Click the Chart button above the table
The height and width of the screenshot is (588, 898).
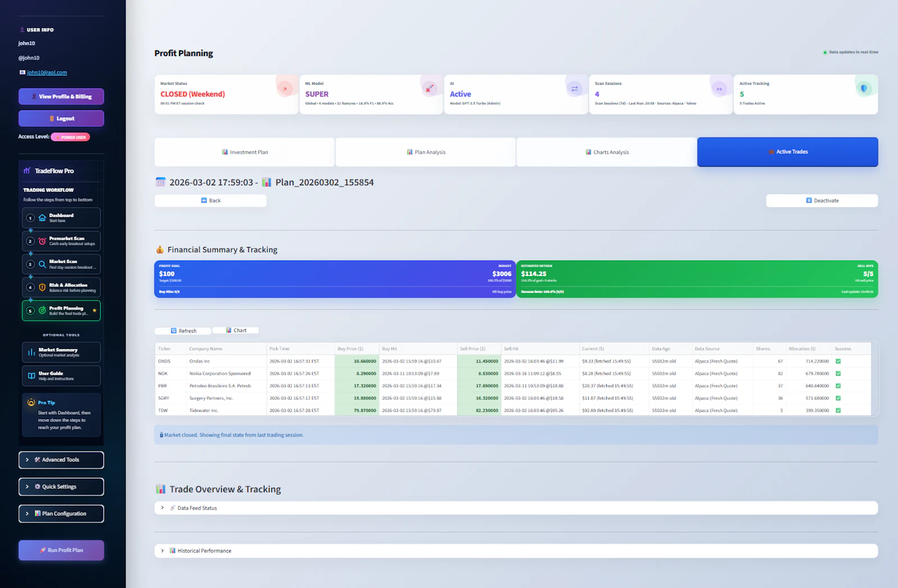pyautogui.click(x=236, y=330)
